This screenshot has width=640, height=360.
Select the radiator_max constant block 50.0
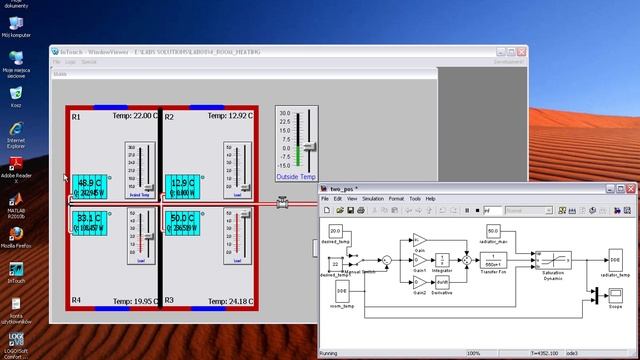[x=493, y=231]
